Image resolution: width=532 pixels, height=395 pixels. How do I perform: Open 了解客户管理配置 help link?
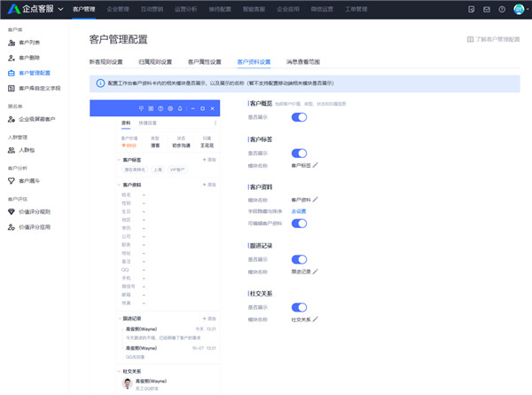[494, 39]
